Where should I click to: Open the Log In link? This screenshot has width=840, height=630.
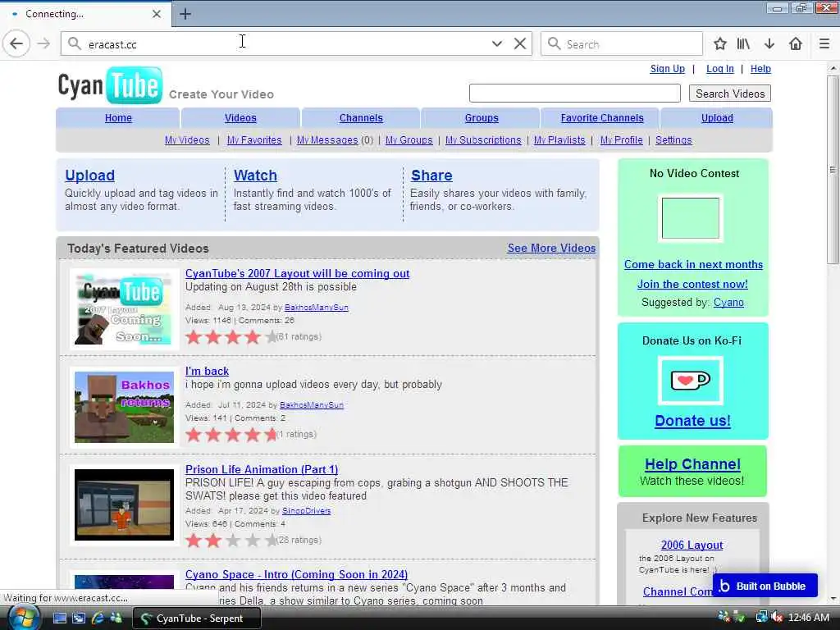coord(720,69)
